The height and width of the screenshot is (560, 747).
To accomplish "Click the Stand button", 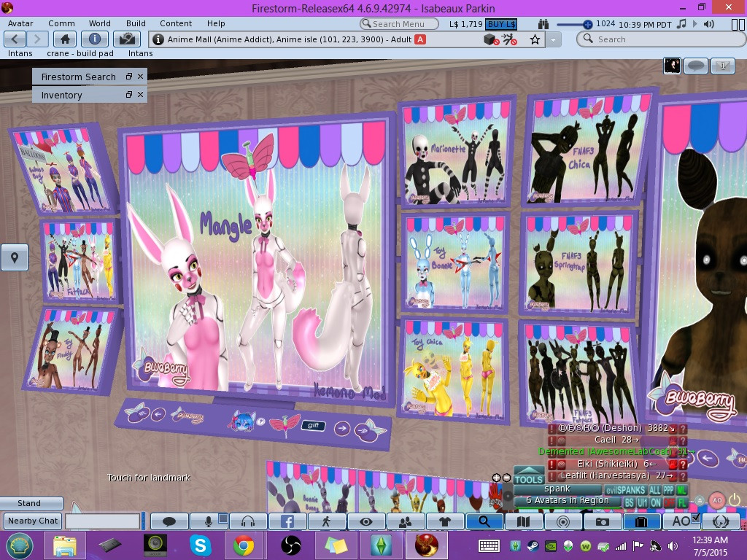I will (x=31, y=503).
